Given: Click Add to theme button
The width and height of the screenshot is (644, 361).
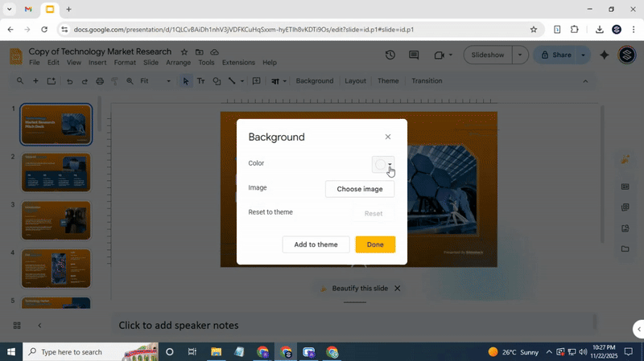Looking at the screenshot, I should click(x=316, y=244).
